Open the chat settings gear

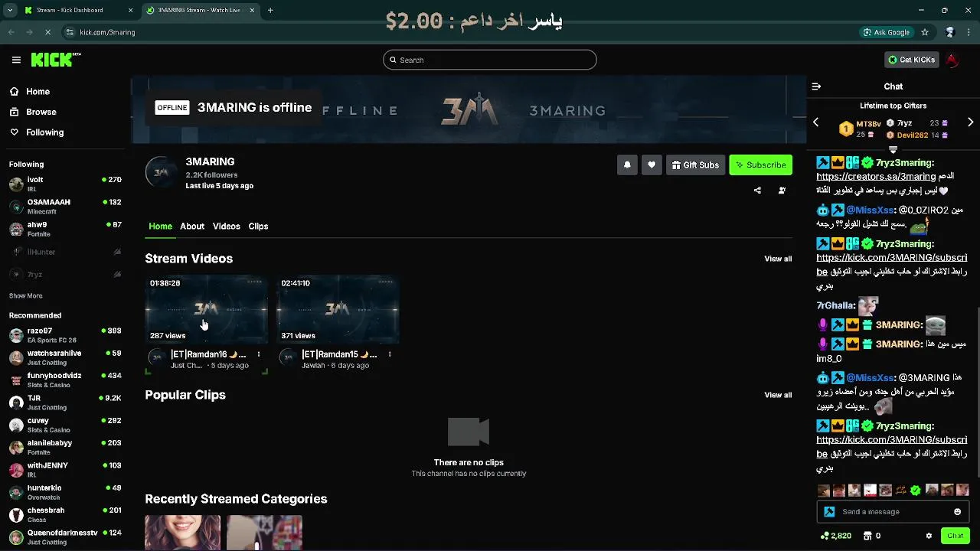click(x=929, y=536)
